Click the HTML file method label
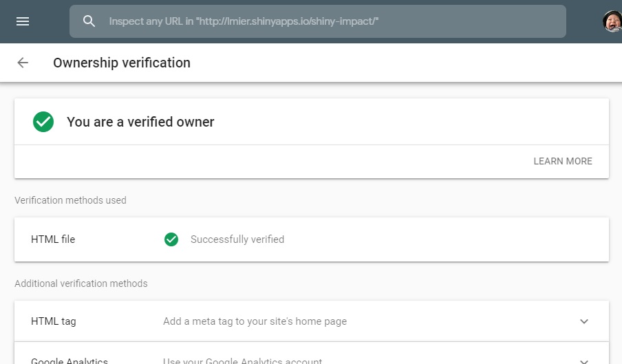Viewport: 622px width, 364px height. [x=53, y=239]
